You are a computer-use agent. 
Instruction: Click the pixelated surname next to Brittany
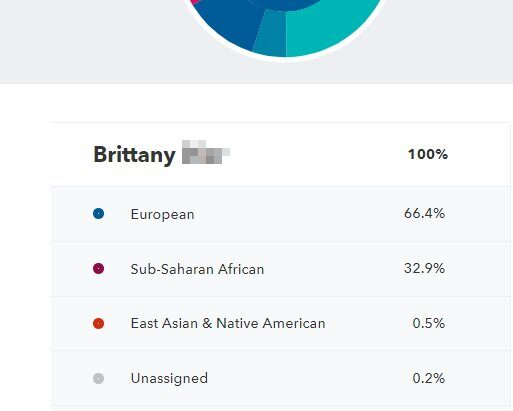[206, 152]
